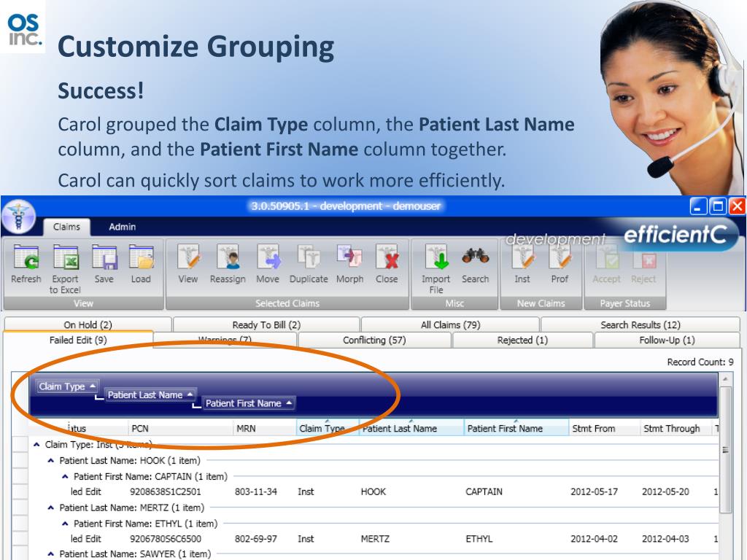Viewport: 747px width, 560px height.
Task: Collapse the Patient Last Name: SAWYER group
Action: (x=51, y=554)
